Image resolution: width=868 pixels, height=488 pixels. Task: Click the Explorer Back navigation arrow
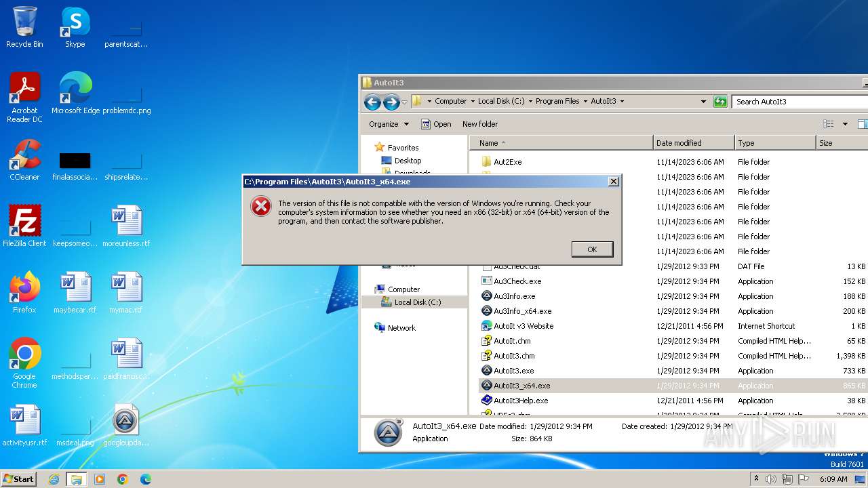click(x=372, y=102)
